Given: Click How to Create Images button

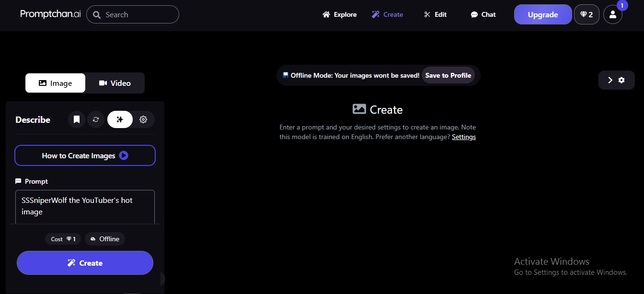Looking at the screenshot, I should pos(85,155).
